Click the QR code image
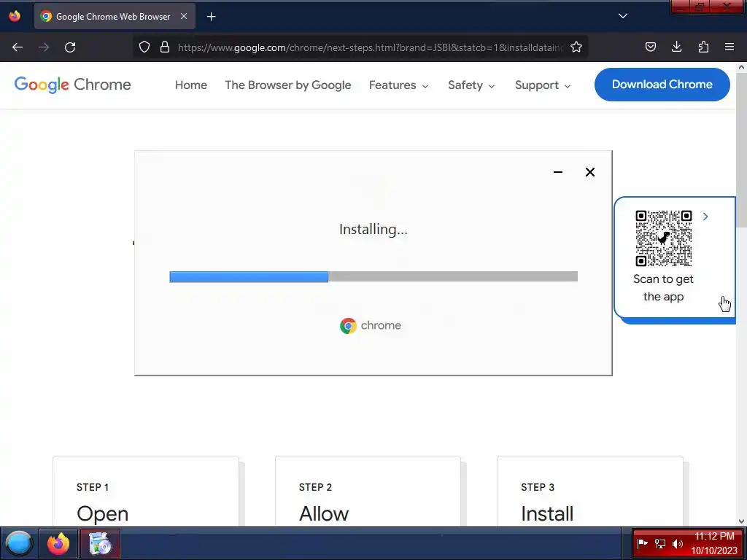 click(x=664, y=238)
